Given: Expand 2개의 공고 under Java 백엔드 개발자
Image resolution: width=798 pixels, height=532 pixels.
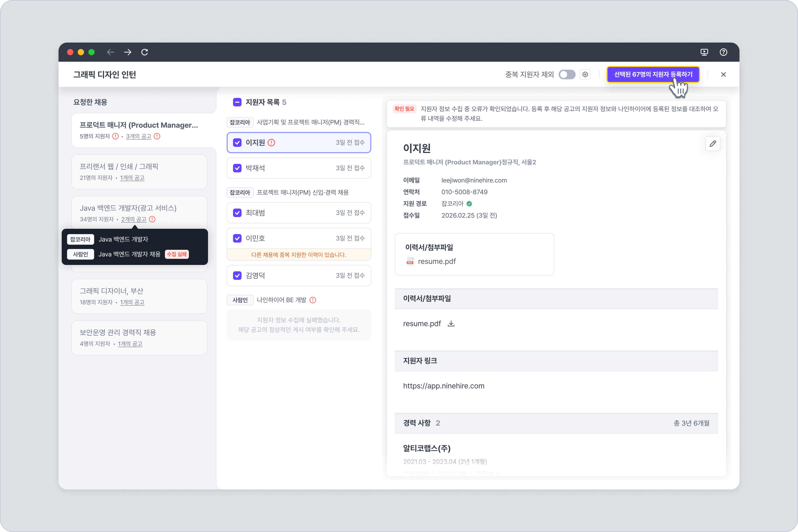Looking at the screenshot, I should coord(134,219).
